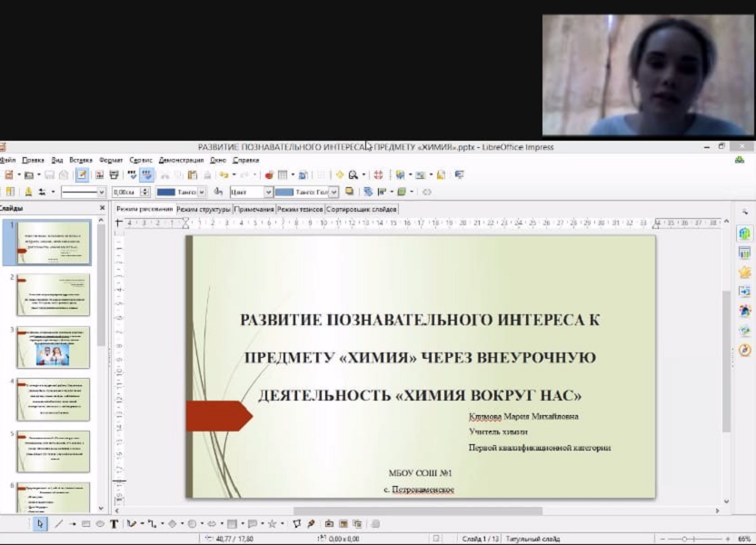Select the Text tool in drawing toolbar
Image resolution: width=756 pixels, height=545 pixels.
pos(114,524)
